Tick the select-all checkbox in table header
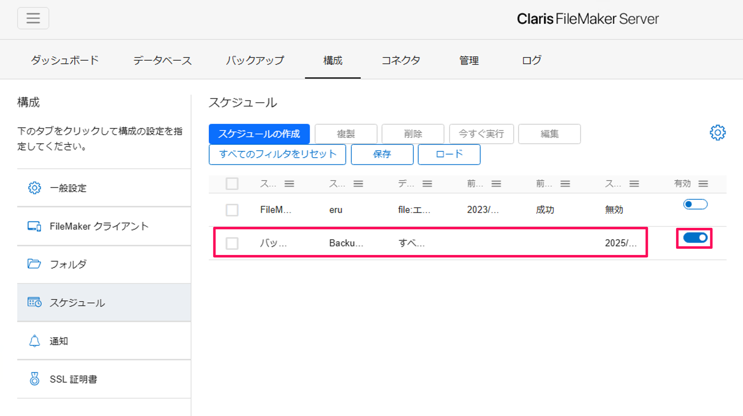Screen dimensions: 743x416 (232, 184)
